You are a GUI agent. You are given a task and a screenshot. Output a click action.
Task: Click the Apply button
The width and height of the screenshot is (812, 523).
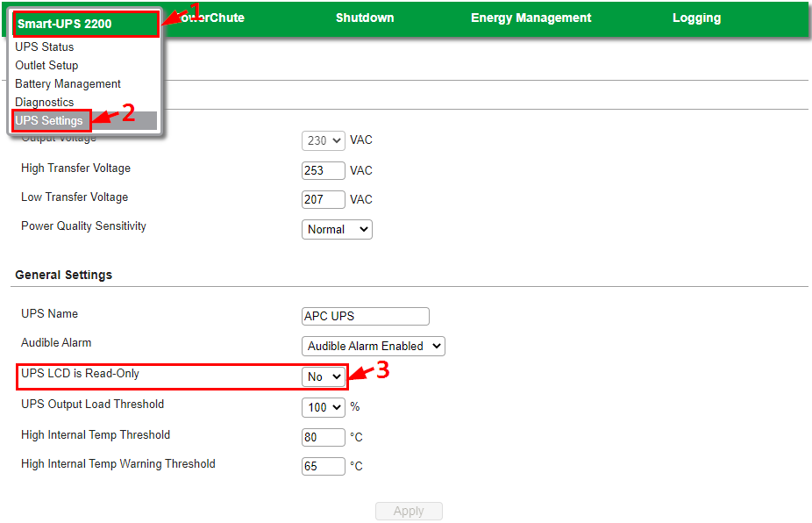409,511
